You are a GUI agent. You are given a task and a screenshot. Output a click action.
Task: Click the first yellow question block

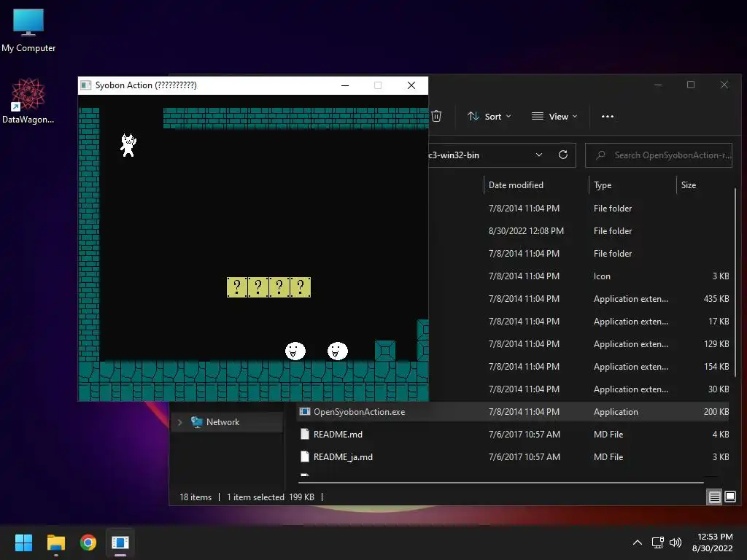click(x=237, y=287)
